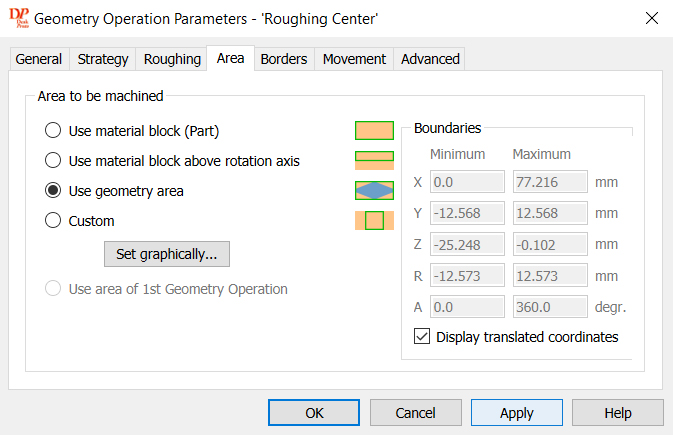Screen dimensions: 673x435
Task: Click the Y maximum field 12.568
Action: point(550,213)
